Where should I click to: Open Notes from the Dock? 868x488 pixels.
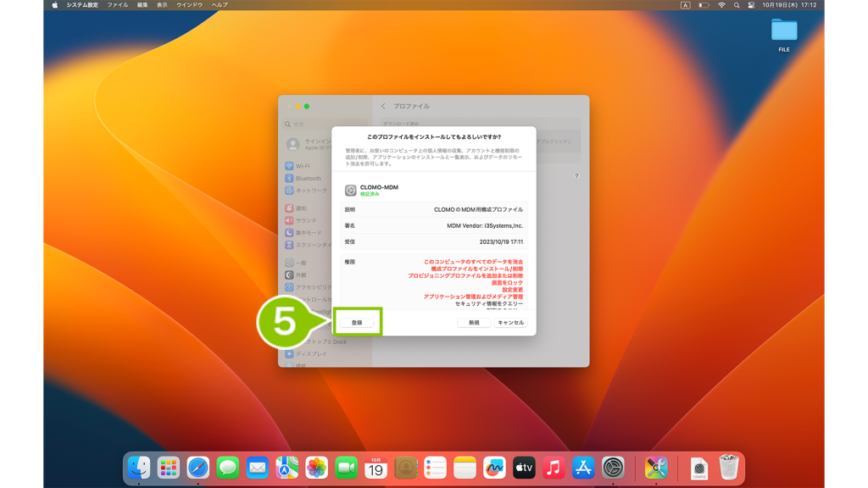click(465, 468)
